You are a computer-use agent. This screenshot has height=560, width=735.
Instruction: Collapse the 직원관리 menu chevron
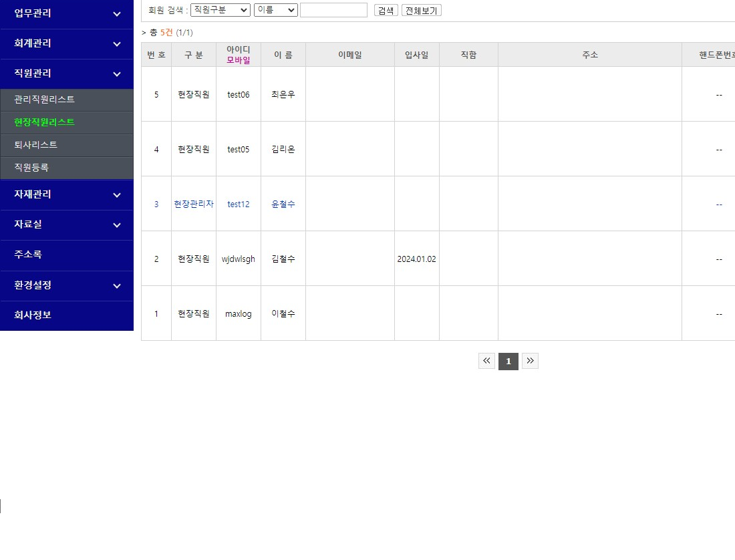click(117, 74)
